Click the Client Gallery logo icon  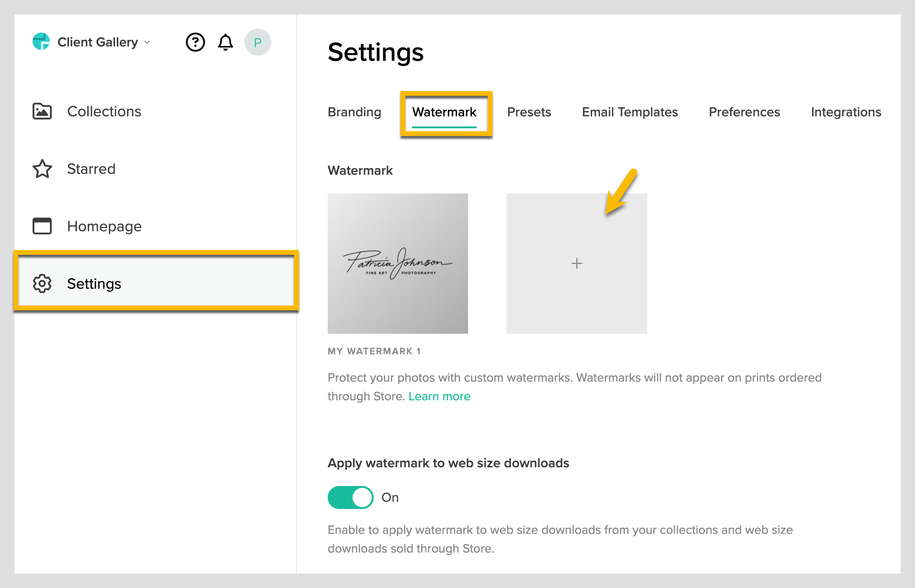coord(41,42)
